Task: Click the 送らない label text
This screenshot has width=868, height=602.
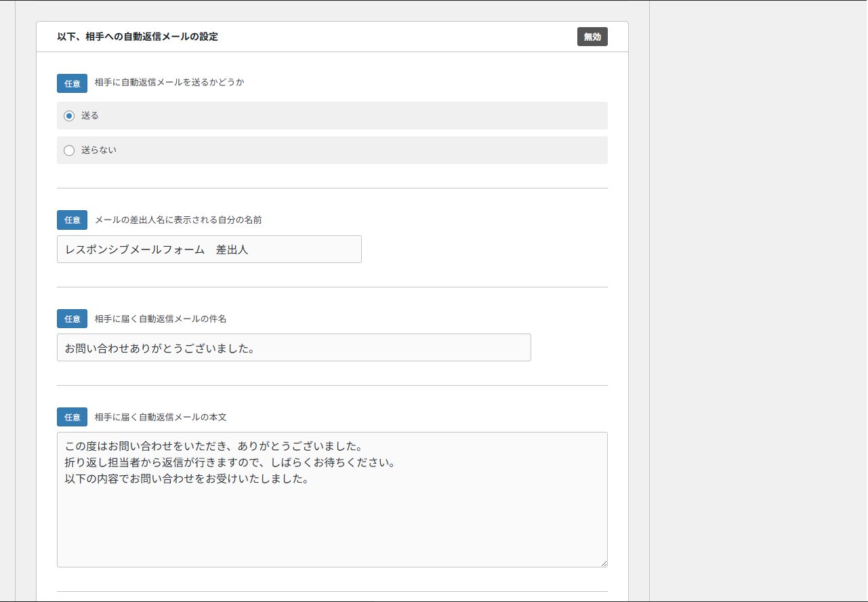Action: 100,150
